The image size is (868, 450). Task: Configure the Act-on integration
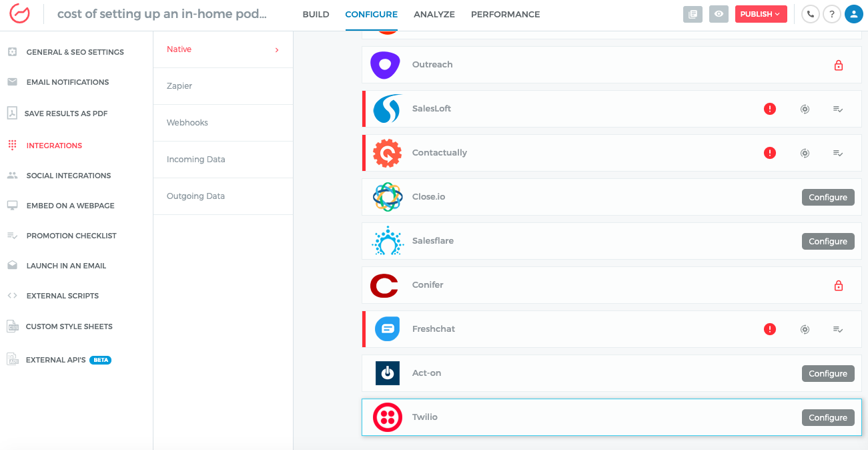coord(828,373)
